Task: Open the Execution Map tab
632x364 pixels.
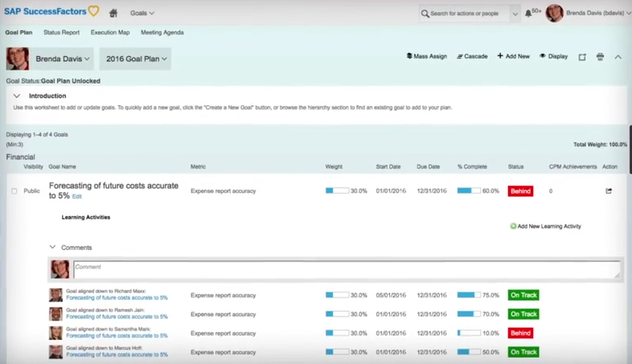Action: pyautogui.click(x=109, y=33)
